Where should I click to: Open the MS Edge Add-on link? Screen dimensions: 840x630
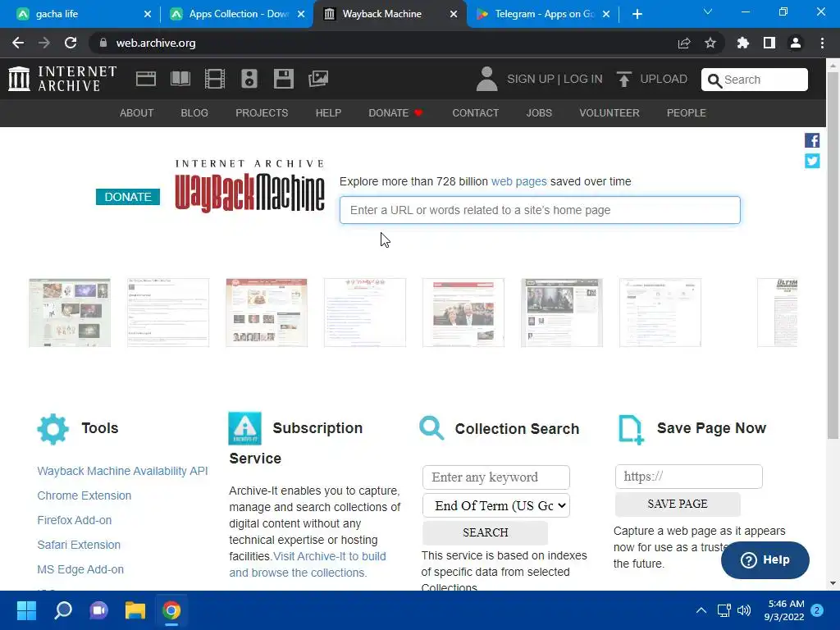(x=80, y=569)
